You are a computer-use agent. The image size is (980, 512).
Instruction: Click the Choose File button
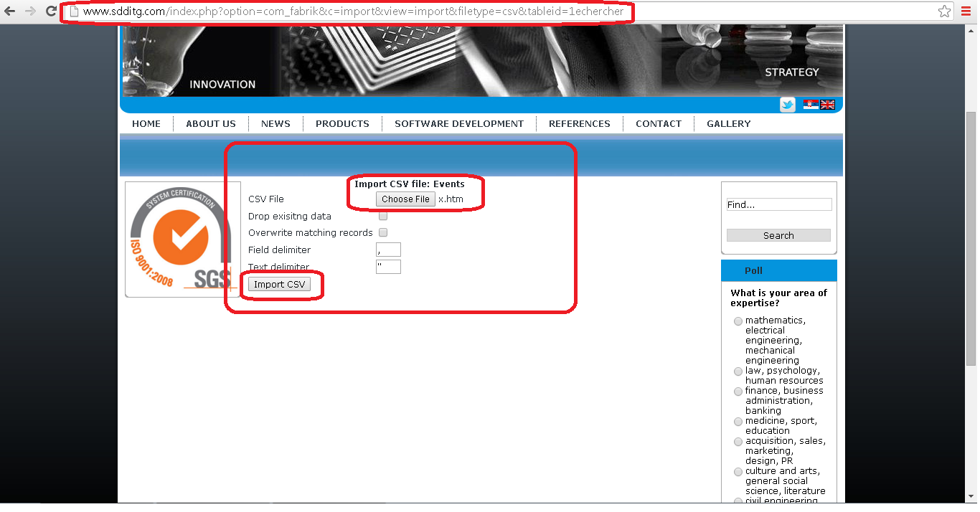point(405,199)
